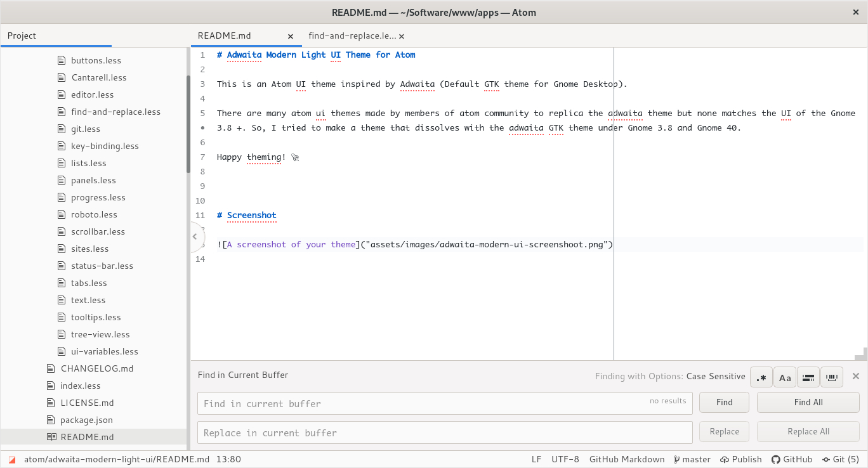Toggle case sensitive Aa button
The image size is (868, 468).
coord(785,377)
